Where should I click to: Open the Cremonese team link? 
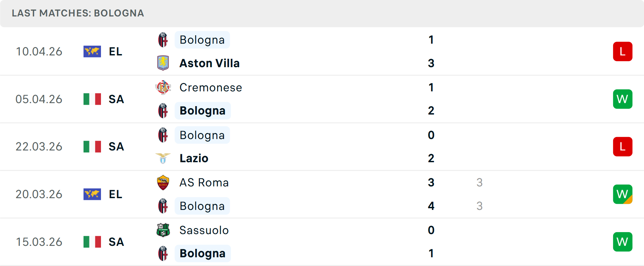click(x=211, y=88)
